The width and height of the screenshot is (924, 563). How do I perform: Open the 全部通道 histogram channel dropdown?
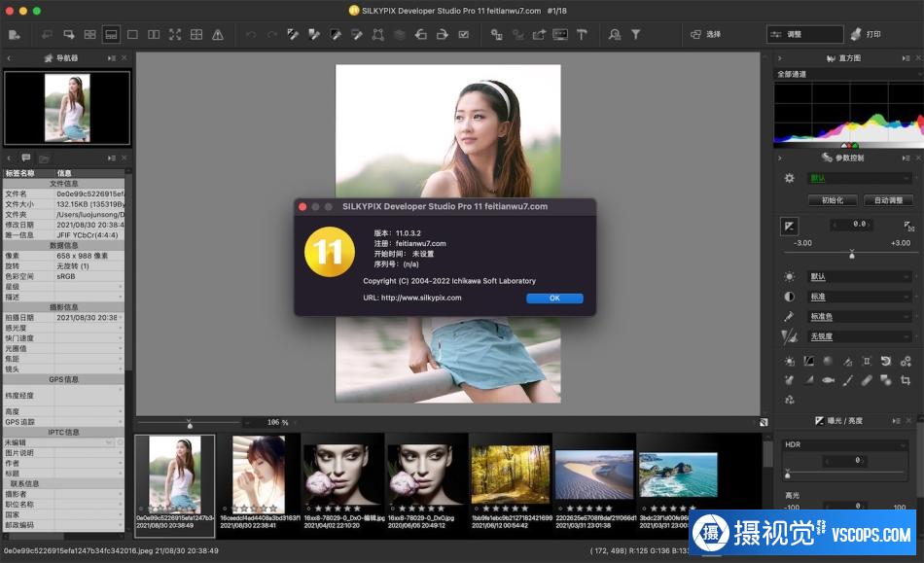[848, 74]
